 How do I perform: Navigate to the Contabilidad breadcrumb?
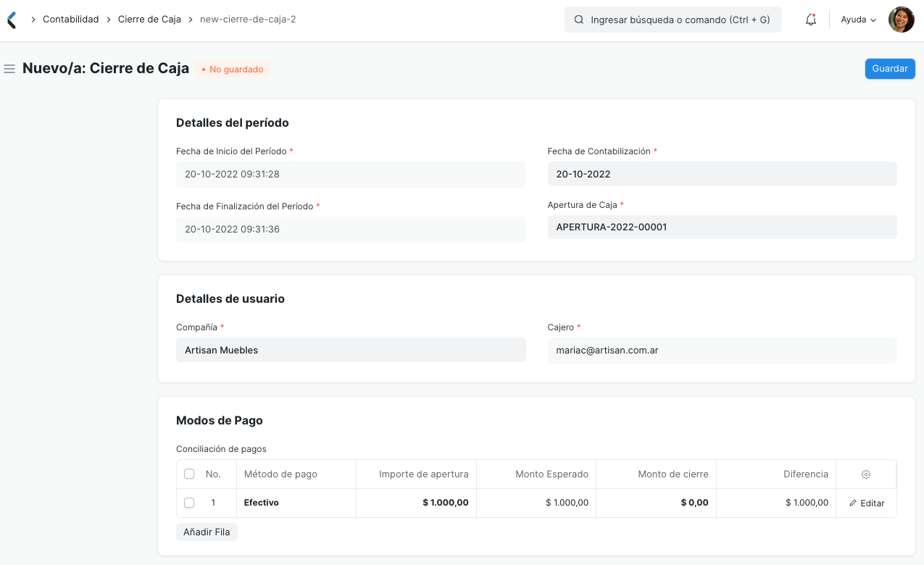coord(70,20)
